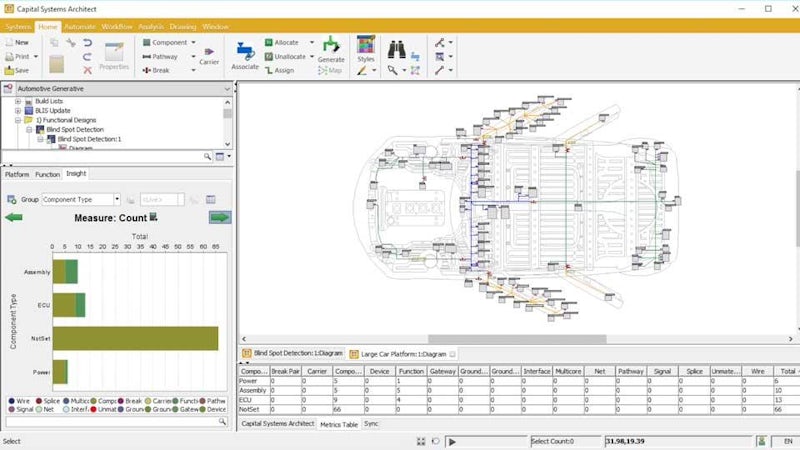Open the Analysis ribbon tab
Image resolution: width=800 pixels, height=450 pixels.
tap(151, 26)
